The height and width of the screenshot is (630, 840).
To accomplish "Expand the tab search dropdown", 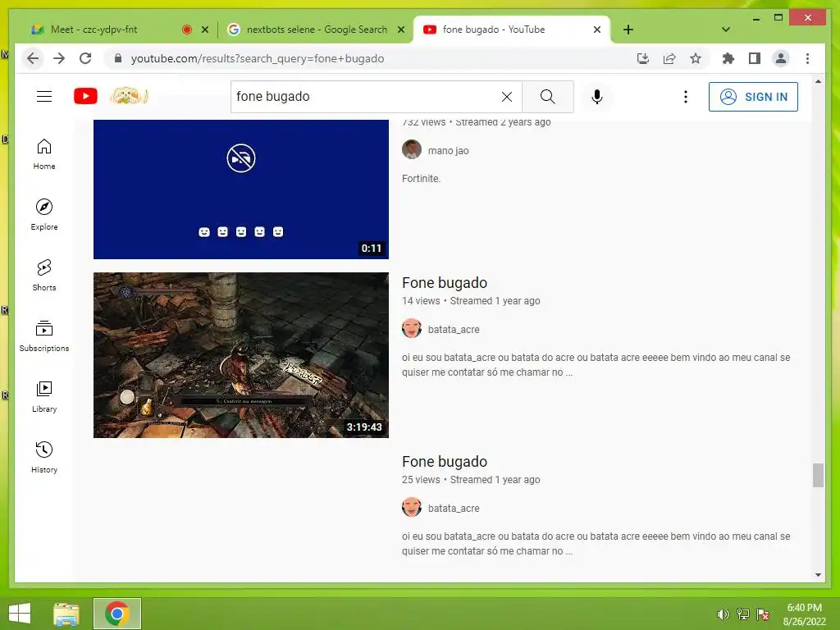I will pyautogui.click(x=726, y=30).
